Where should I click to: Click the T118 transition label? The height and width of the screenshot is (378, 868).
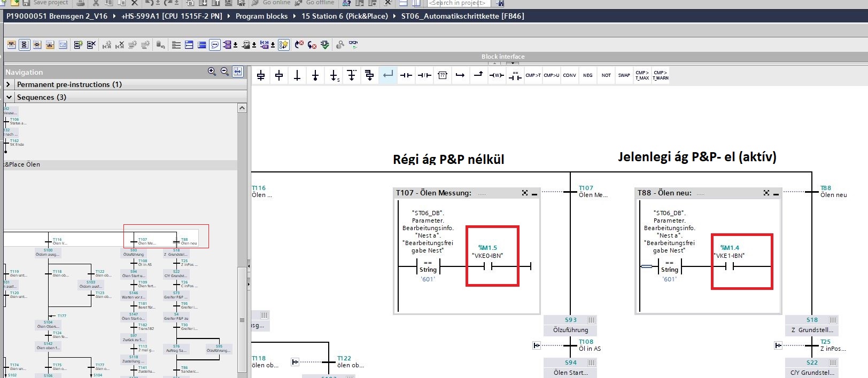(259, 358)
